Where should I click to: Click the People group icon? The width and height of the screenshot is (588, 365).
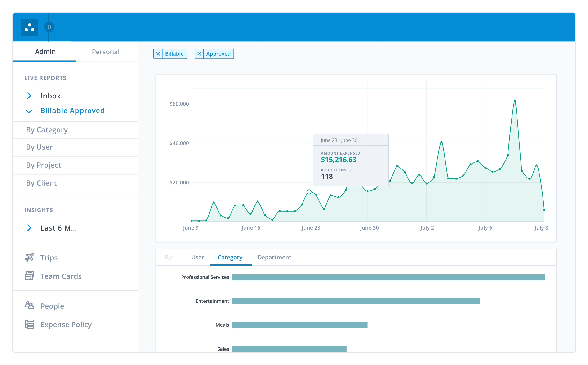click(29, 305)
